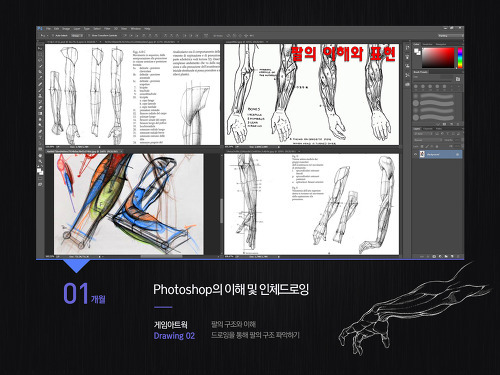Toggle Show Transform Controls checkbox

point(89,36)
